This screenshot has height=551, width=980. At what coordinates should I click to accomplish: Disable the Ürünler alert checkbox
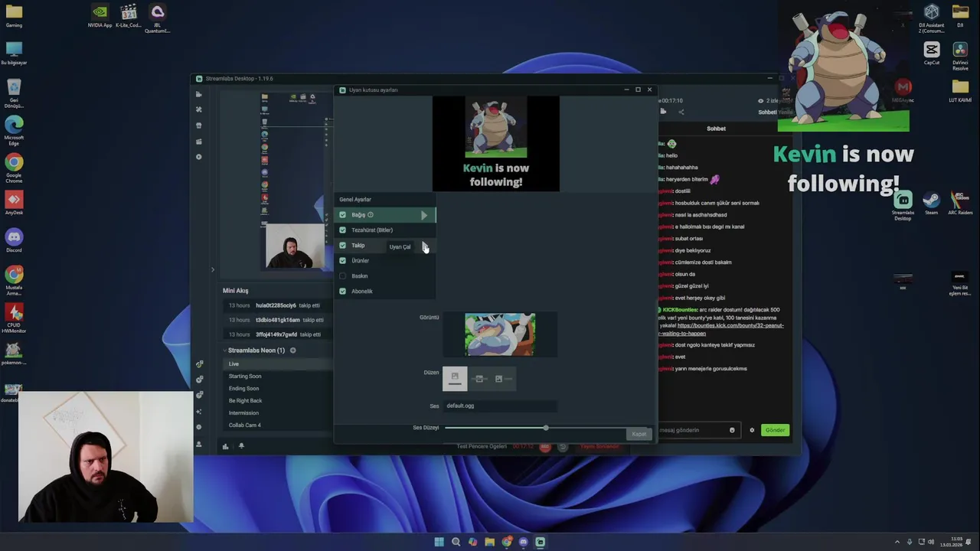pos(342,261)
